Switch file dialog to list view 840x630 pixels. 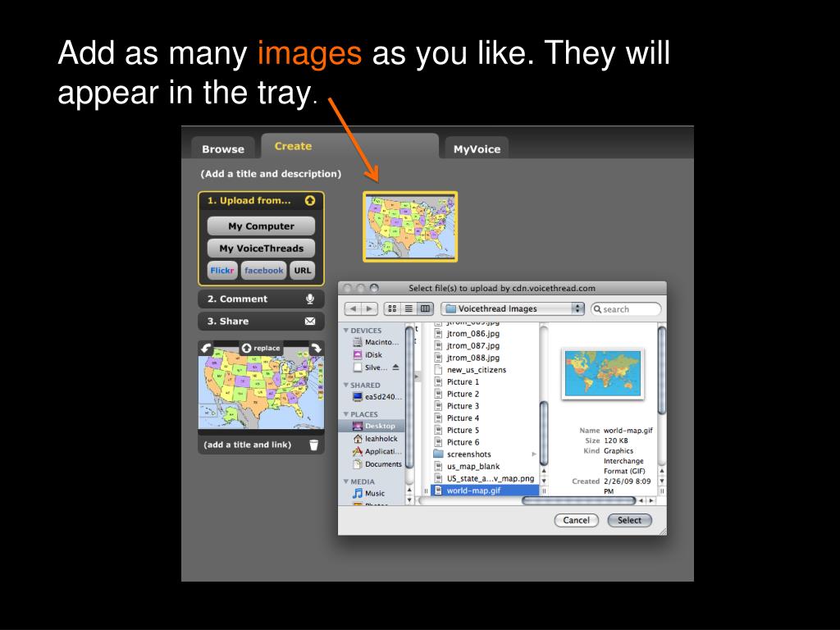click(x=409, y=308)
